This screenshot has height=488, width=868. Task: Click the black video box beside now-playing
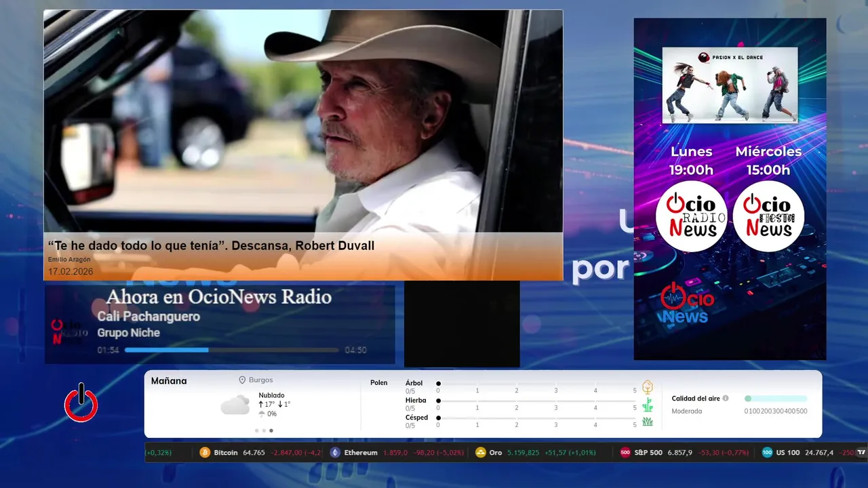(x=462, y=324)
